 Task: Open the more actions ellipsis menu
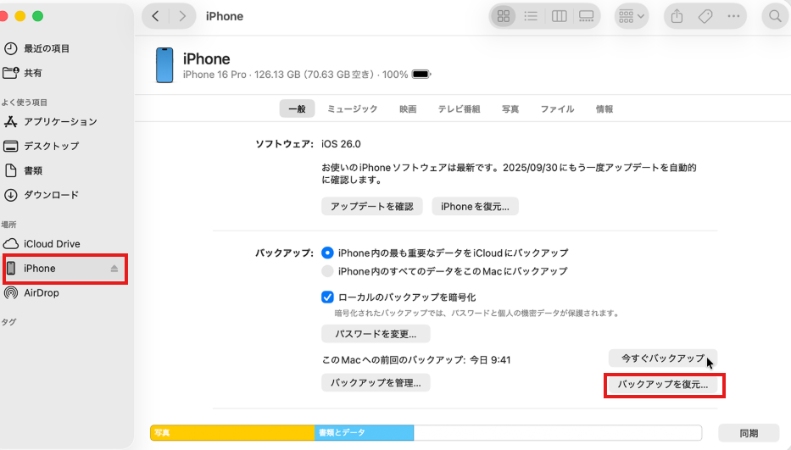pyautogui.click(x=733, y=16)
